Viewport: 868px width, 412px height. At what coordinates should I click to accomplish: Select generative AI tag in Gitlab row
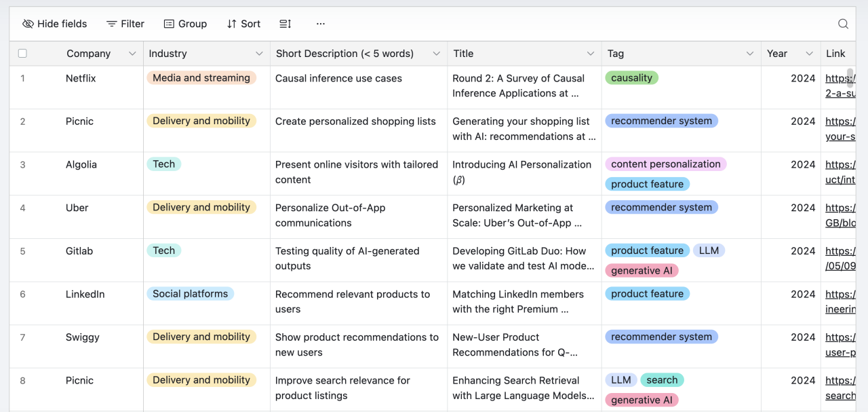coord(642,270)
